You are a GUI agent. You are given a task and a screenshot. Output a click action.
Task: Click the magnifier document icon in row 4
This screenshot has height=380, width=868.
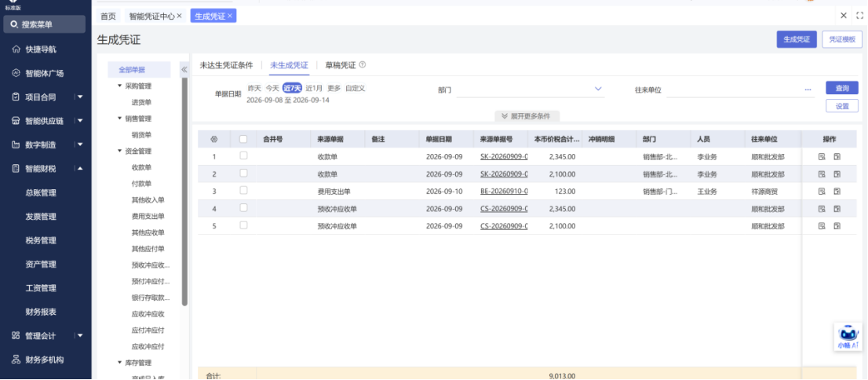[x=822, y=209]
